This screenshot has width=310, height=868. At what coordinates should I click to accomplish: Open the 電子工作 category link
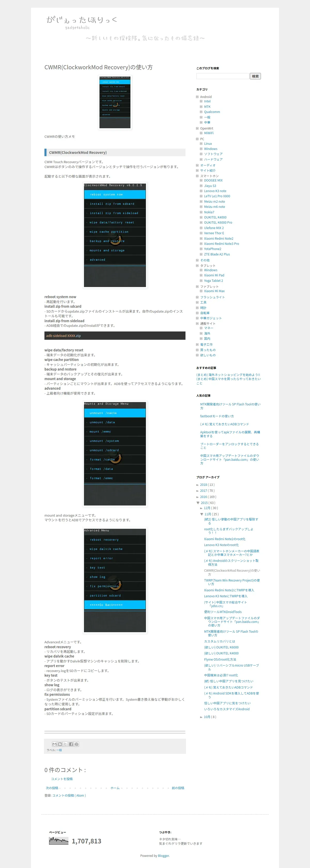(206, 345)
